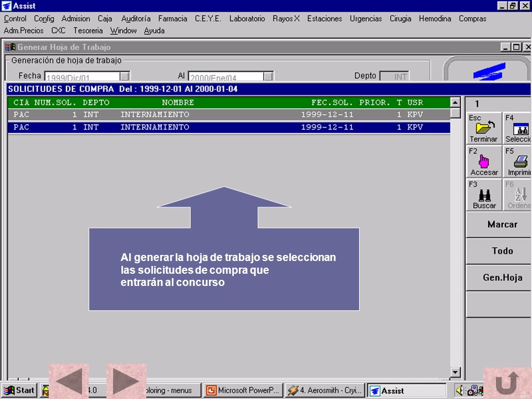Open the Cirugia menu

pyautogui.click(x=400, y=19)
